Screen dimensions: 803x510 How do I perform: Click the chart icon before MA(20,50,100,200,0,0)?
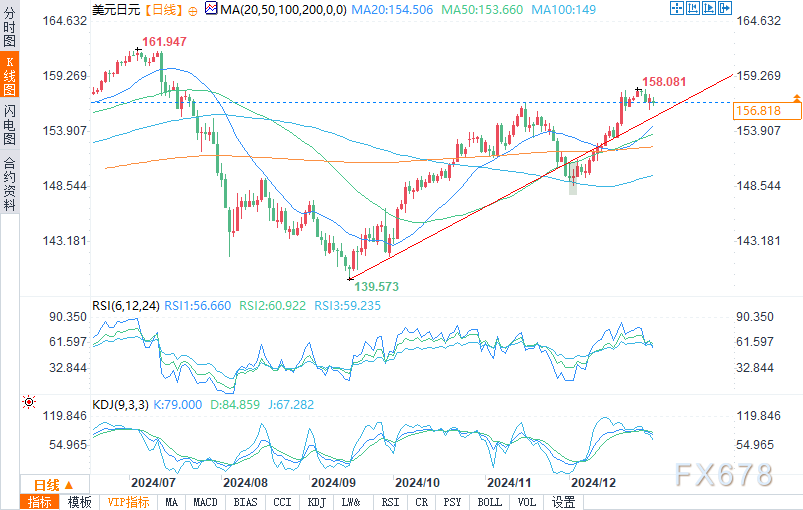click(209, 8)
